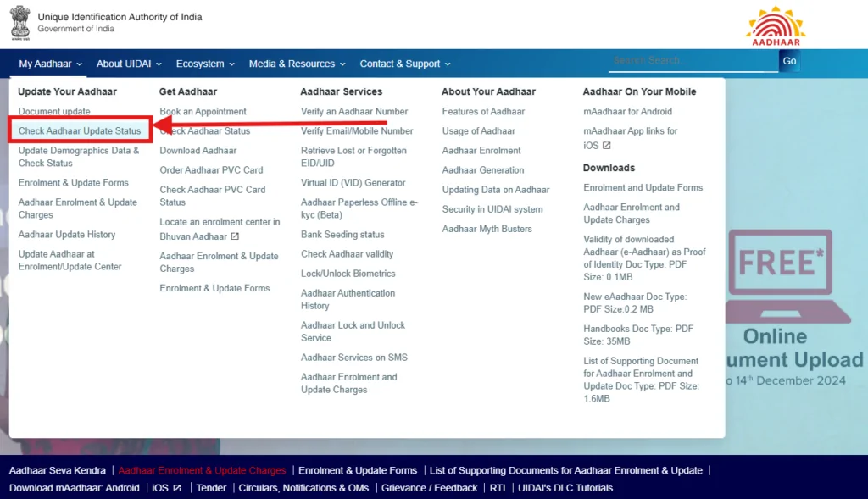868x499 pixels.
Task: Open Grievance / Feedback footer link
Action: tap(430, 488)
